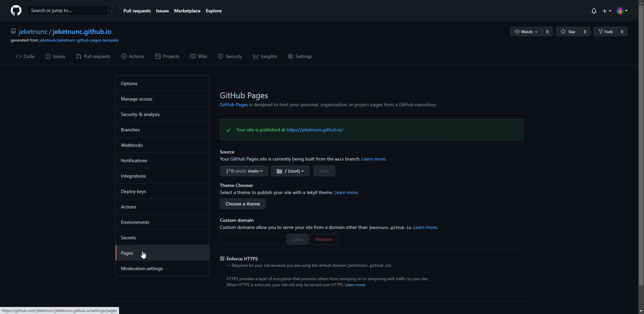
Task: Select Moderation settings in the sidebar
Action: tap(162, 268)
